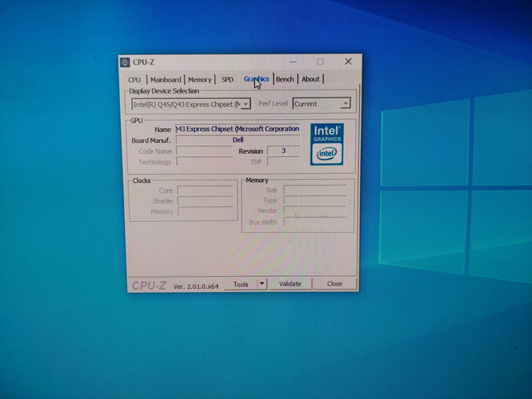Click the Tools button
The height and width of the screenshot is (399, 532).
(x=241, y=284)
